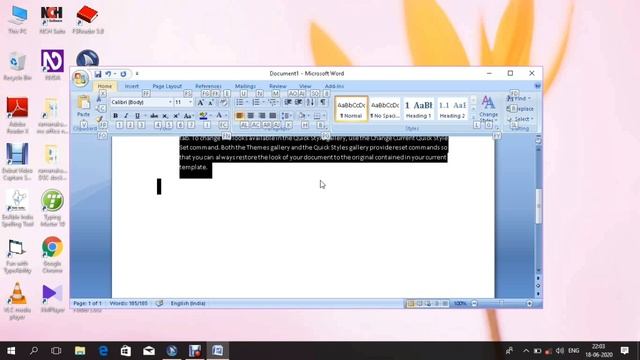Image resolution: width=640 pixels, height=360 pixels.
Task: Click the Replace button
Action: coord(520,109)
